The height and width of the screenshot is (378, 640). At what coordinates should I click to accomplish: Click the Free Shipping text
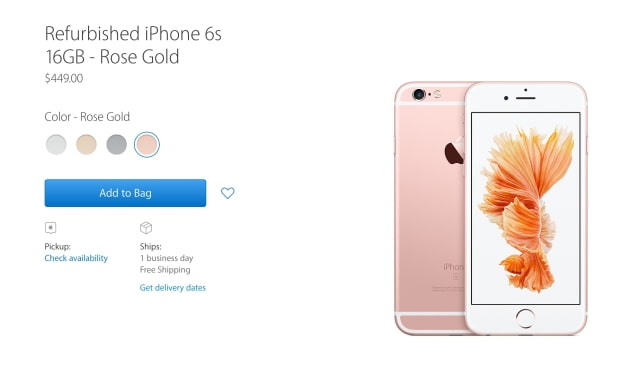pos(165,270)
